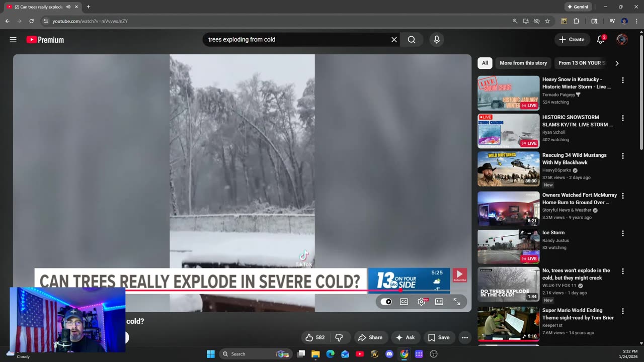Open YouTube account avatar menu

pos(622,40)
